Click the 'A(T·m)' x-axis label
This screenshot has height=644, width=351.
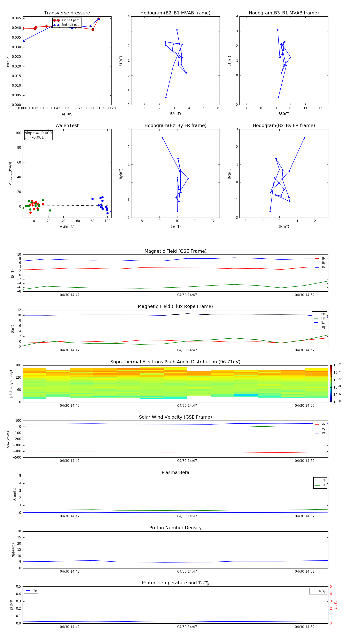[67, 114]
